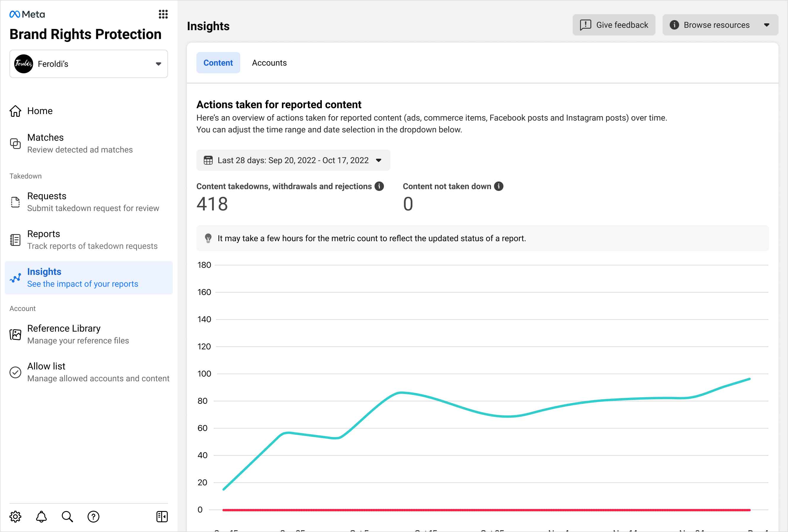This screenshot has height=532, width=788.
Task: Click info icon beside Content not taken down
Action: tap(498, 186)
